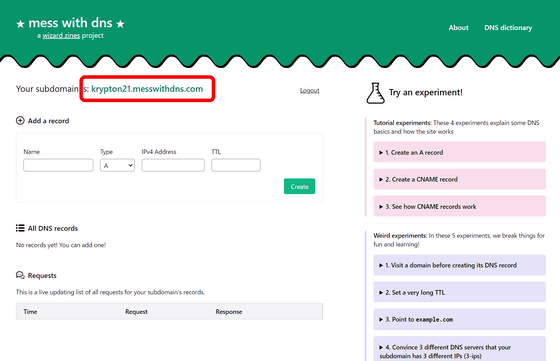Click the flask icon beside Try an experiment
This screenshot has width=560, height=361.
point(375,93)
